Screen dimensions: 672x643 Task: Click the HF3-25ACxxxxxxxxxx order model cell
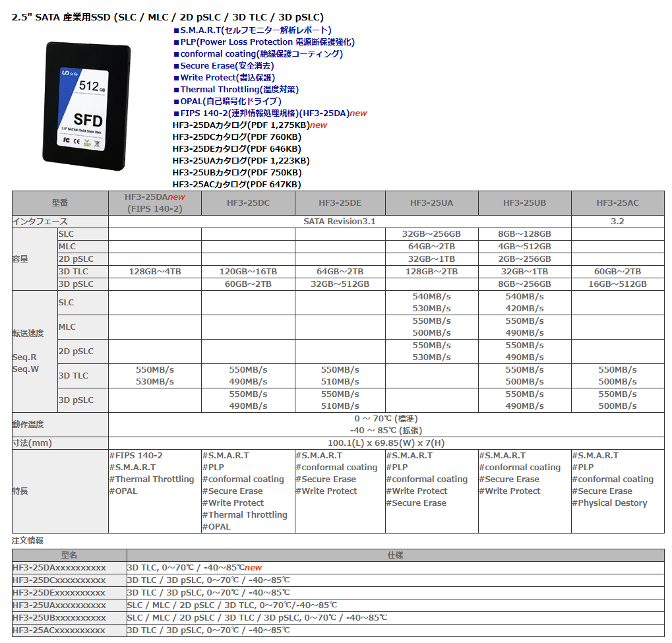coord(69,630)
